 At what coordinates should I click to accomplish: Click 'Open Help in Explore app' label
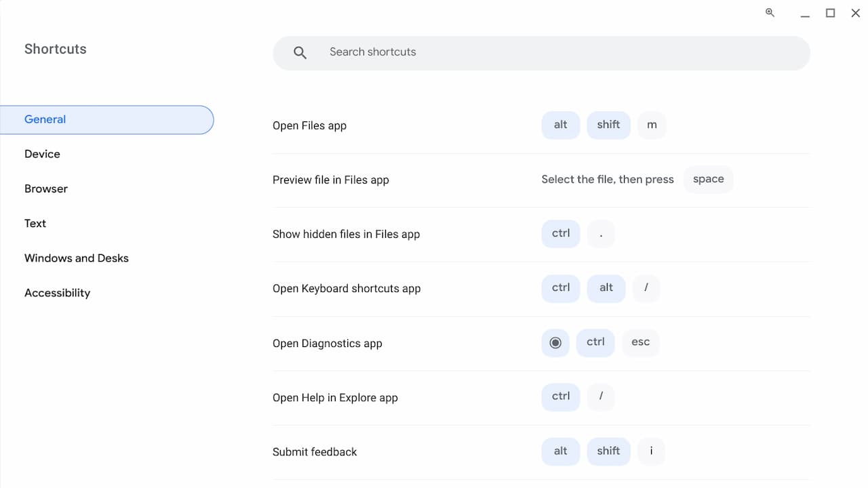tap(335, 397)
